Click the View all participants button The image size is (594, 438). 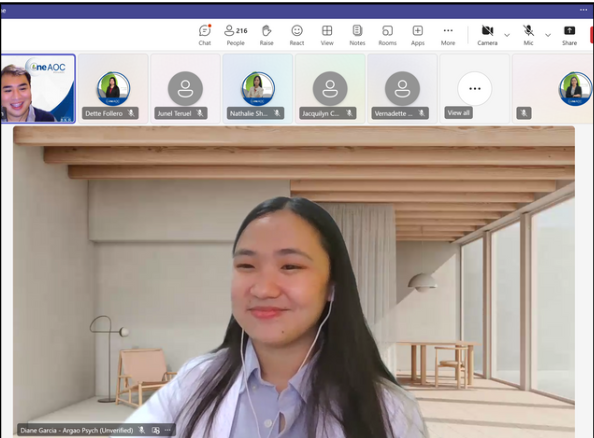pos(458,113)
